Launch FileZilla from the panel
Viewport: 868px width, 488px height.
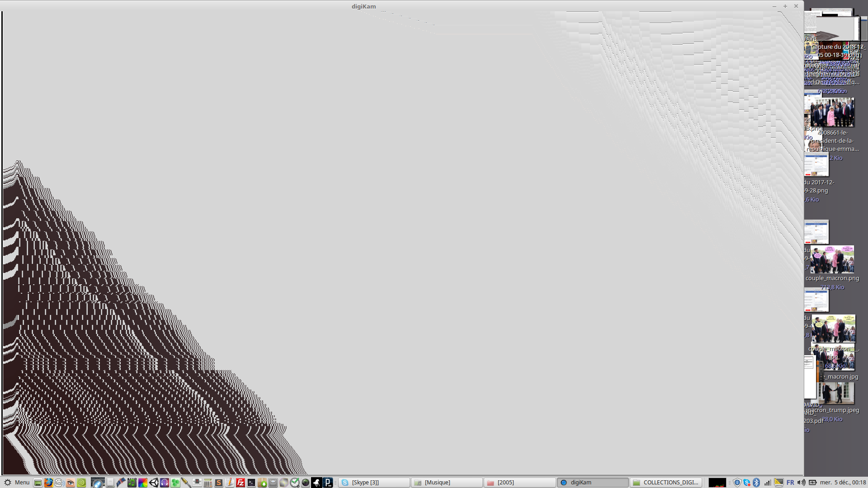[241, 483]
